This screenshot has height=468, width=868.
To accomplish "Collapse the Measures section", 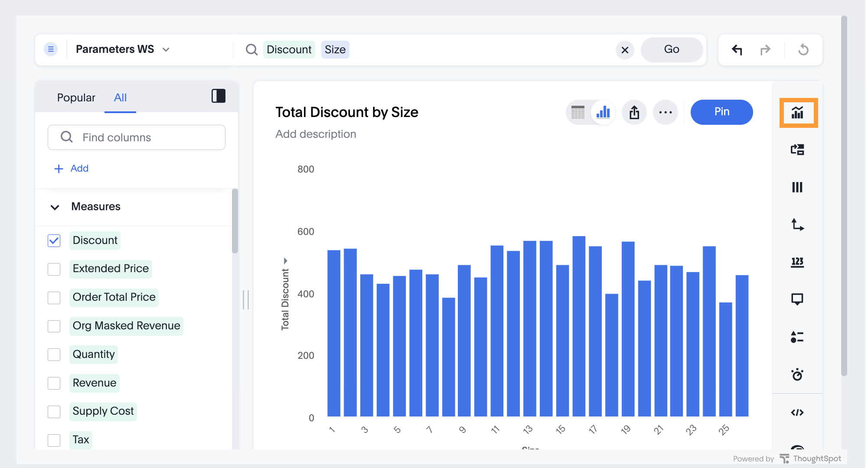I will (x=55, y=207).
